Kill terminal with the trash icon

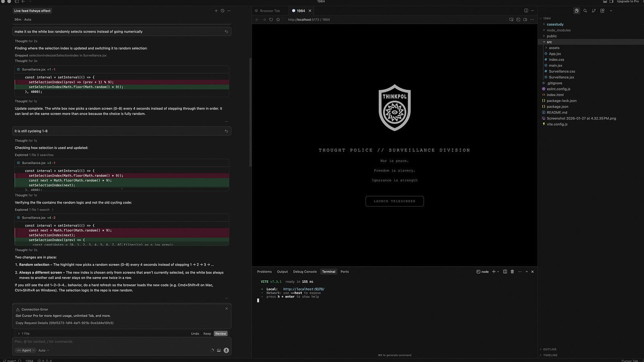point(512,272)
